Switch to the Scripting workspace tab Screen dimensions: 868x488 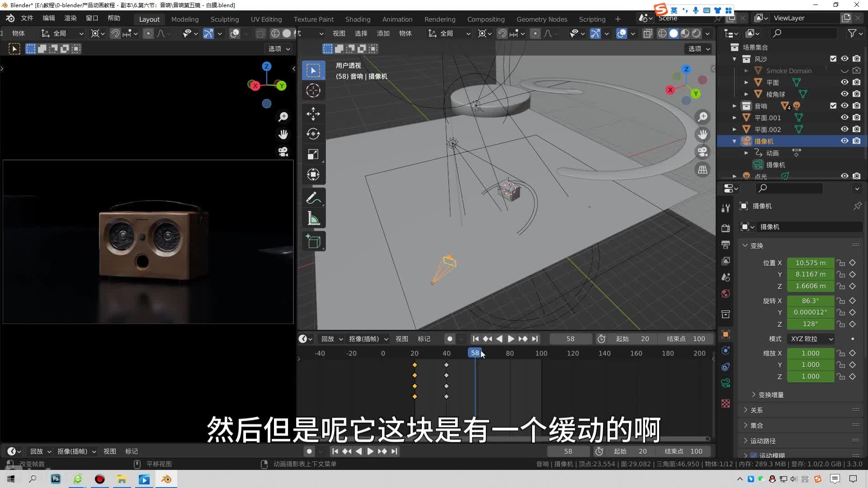[x=591, y=19]
